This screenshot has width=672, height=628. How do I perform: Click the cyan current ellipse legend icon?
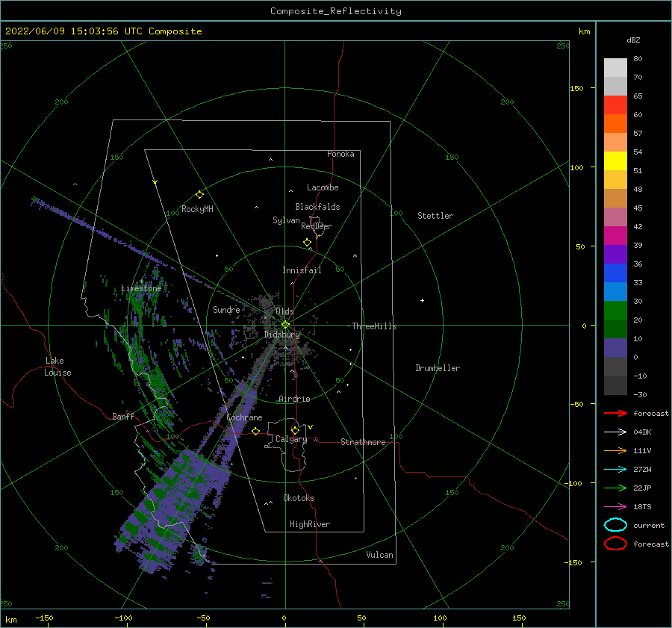point(615,525)
